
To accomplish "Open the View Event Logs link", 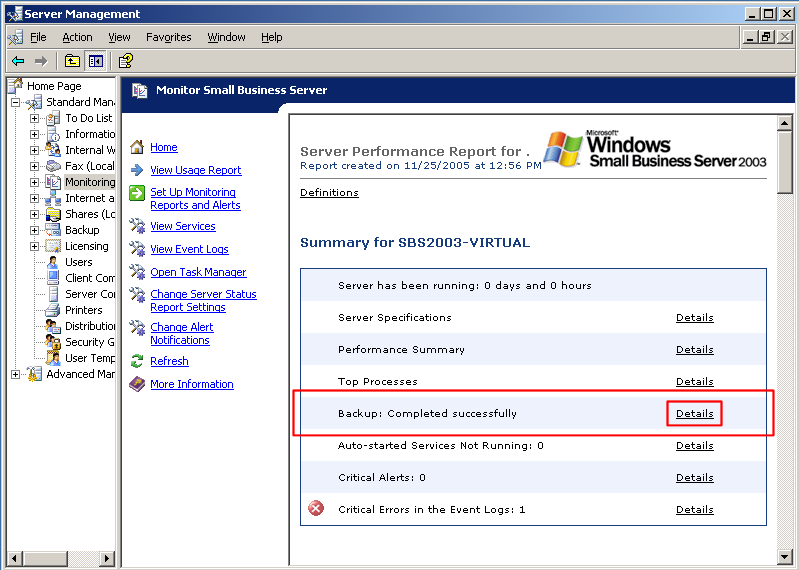I will click(189, 249).
